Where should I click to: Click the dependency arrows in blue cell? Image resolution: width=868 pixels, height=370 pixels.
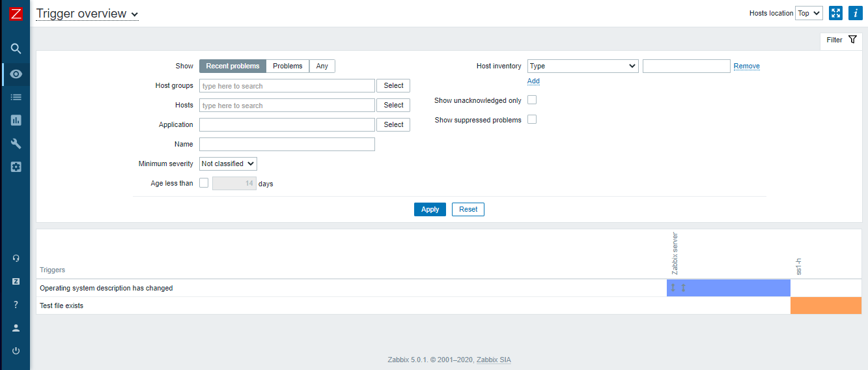click(x=679, y=288)
